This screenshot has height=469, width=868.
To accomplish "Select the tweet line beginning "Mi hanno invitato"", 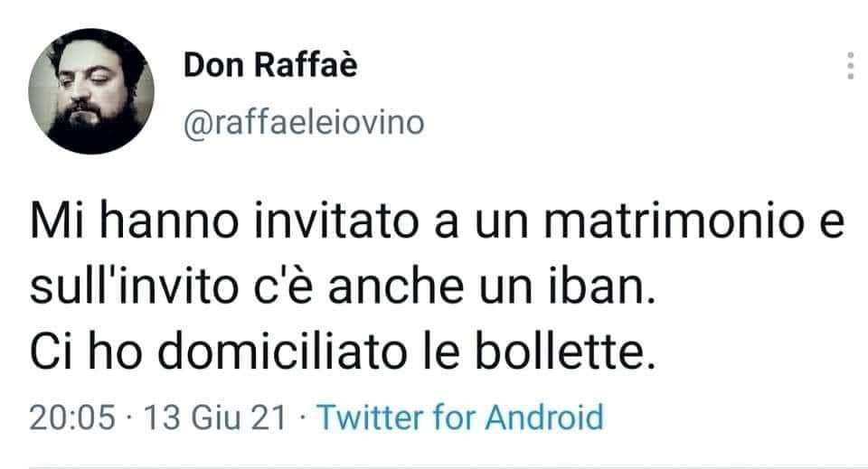I will click(x=438, y=220).
